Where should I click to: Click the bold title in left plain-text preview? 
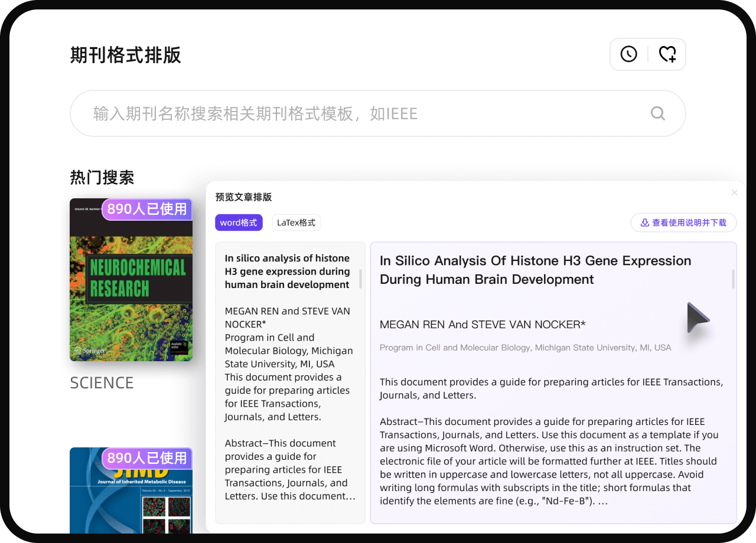coord(287,271)
